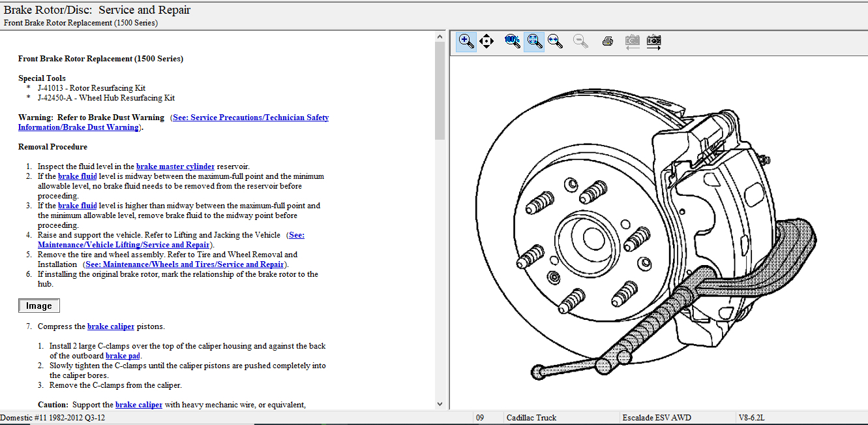Screen dimensions: 868x425
Task: Click the fit to window zoom icon
Action: pyautogui.click(x=534, y=41)
